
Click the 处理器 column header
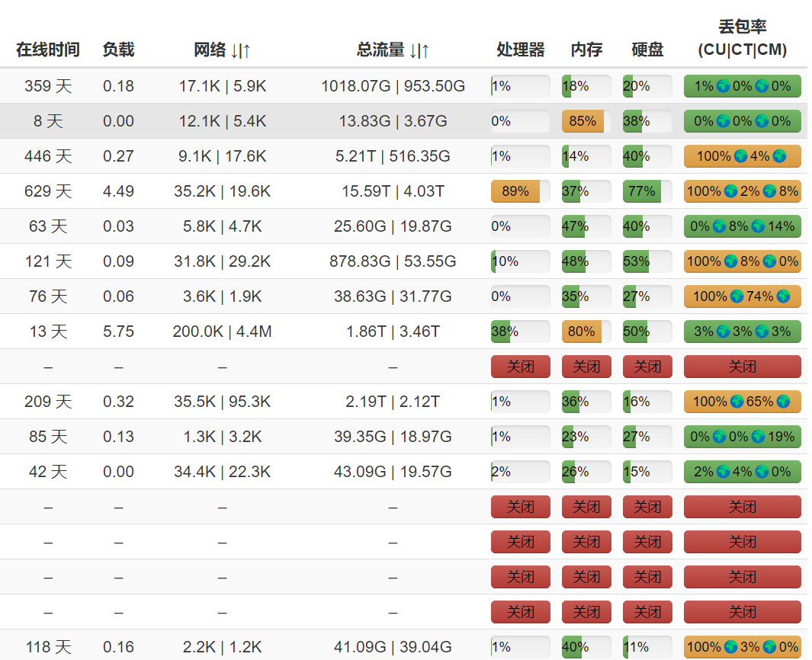click(x=520, y=50)
